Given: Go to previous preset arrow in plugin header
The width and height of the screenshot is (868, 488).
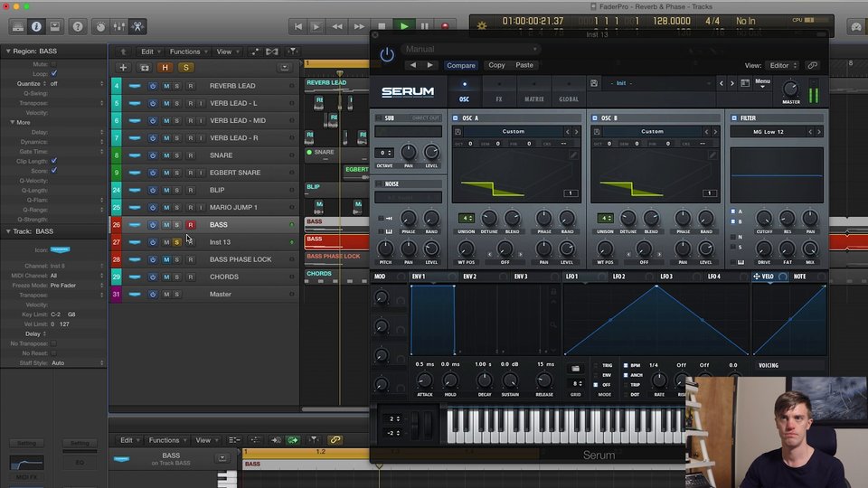Looking at the screenshot, I should point(413,65).
